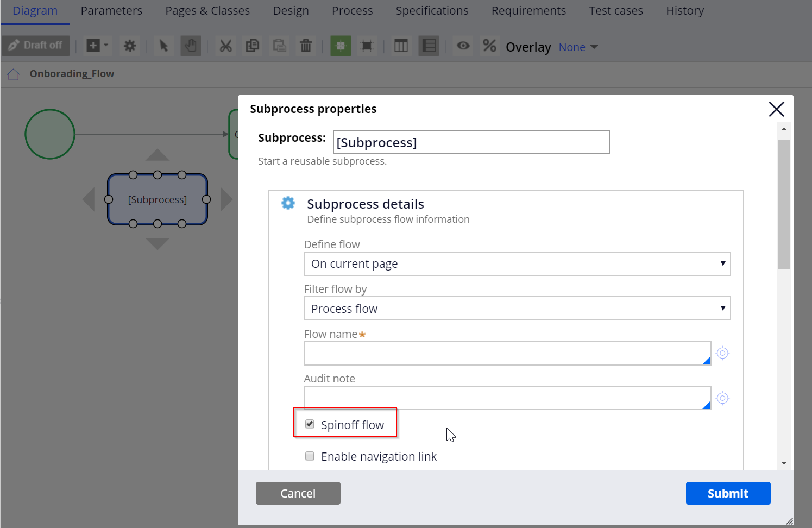Click the eye preview icon
The width and height of the screenshot is (812, 528).
[x=463, y=46]
